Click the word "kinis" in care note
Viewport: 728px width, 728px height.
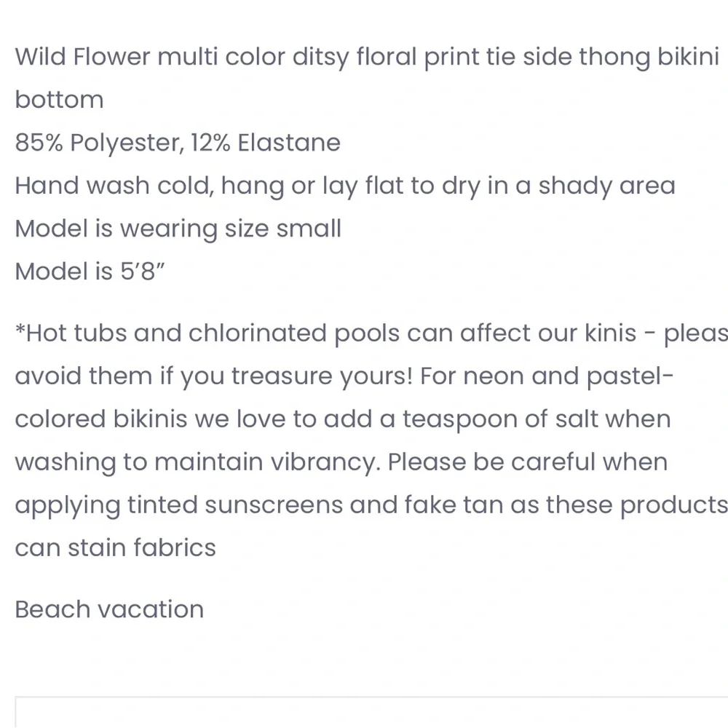click(x=610, y=333)
